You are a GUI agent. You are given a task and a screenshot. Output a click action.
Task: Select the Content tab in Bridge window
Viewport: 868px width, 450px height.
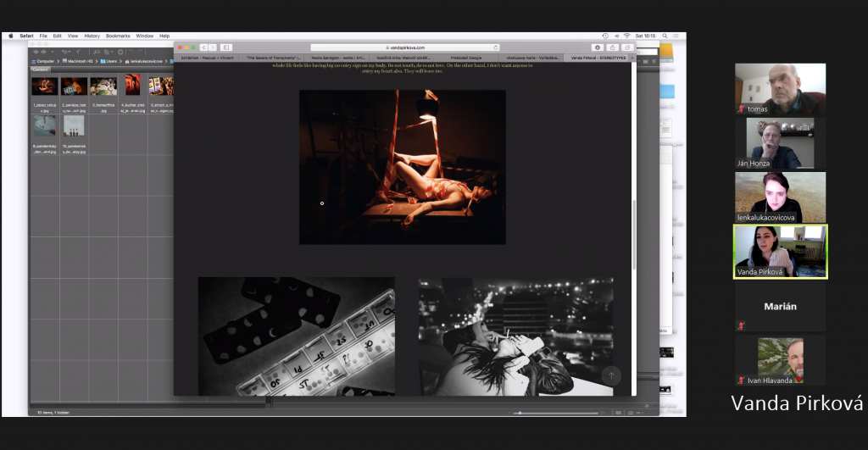tap(41, 69)
